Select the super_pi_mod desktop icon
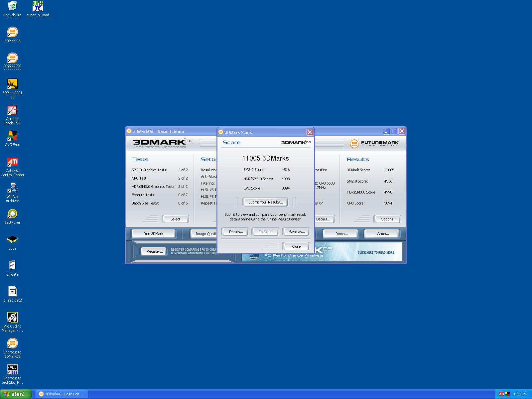The image size is (532, 399). pos(38,9)
